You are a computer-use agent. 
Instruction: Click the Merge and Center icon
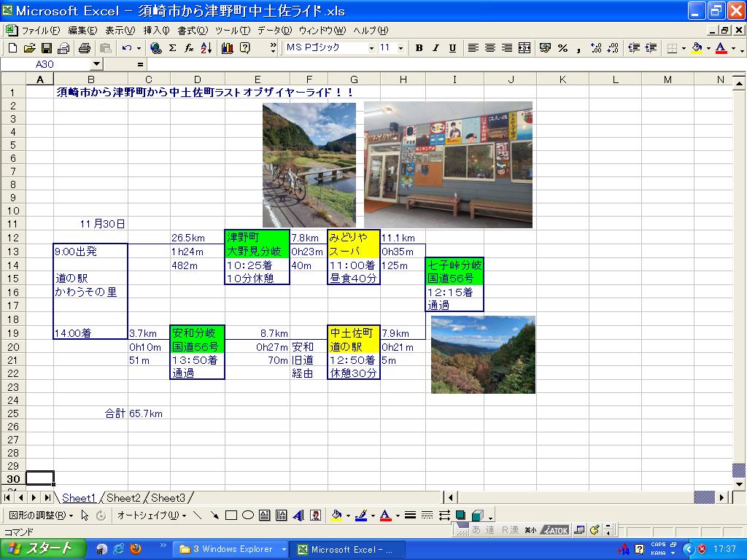coord(524,48)
